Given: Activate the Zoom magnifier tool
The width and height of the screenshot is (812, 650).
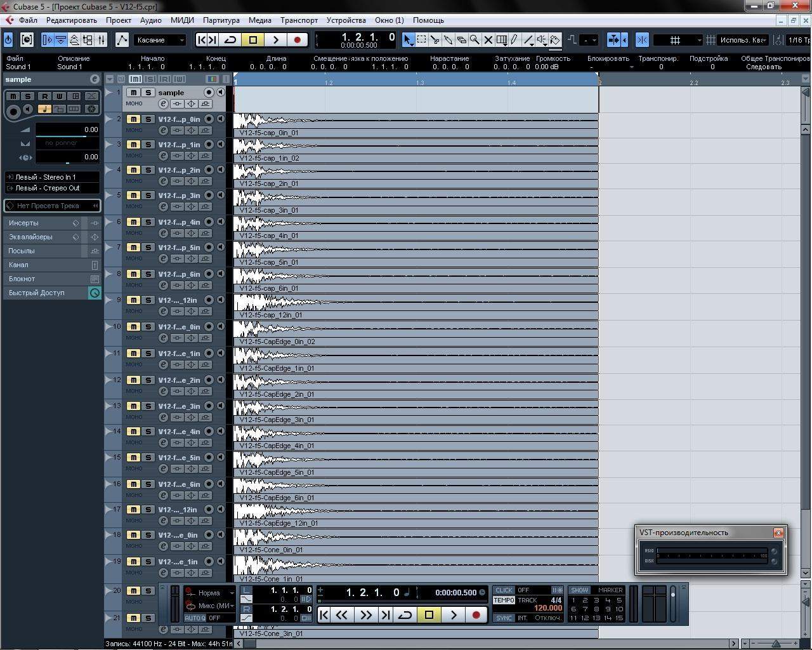Looking at the screenshot, I should 475,40.
